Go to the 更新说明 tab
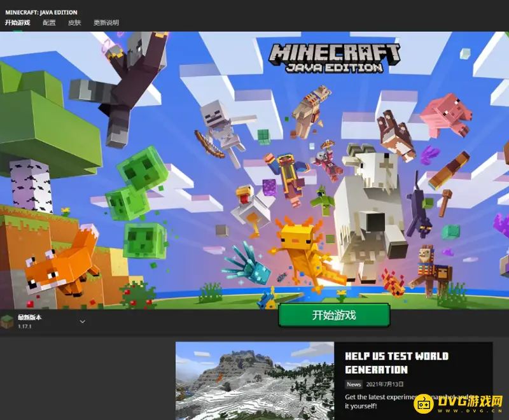Image resolution: width=509 pixels, height=420 pixels. coord(106,23)
